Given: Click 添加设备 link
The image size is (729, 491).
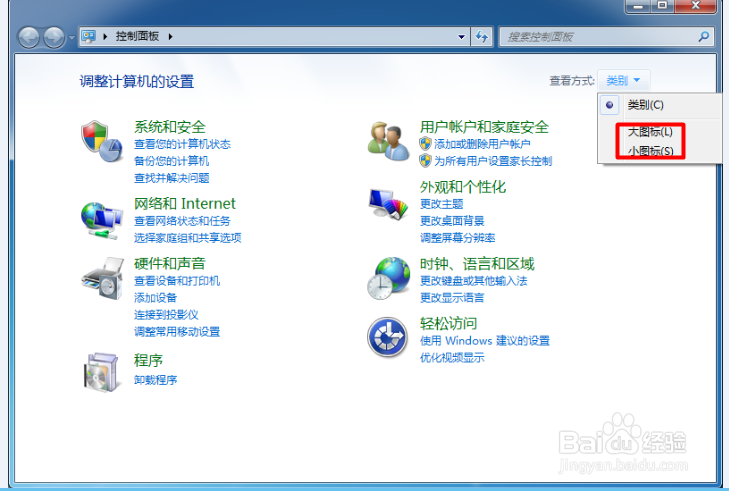Looking at the screenshot, I should 155,298.
